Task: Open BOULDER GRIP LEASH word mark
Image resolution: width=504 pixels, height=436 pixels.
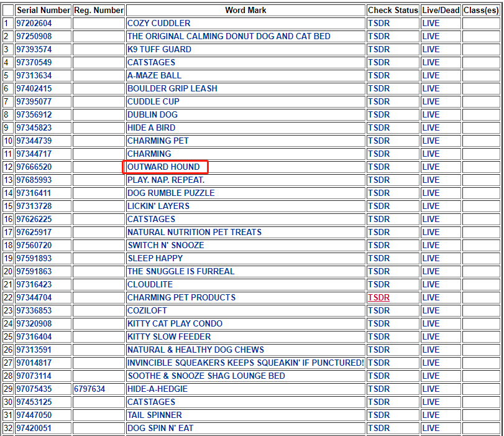Action: click(x=172, y=88)
